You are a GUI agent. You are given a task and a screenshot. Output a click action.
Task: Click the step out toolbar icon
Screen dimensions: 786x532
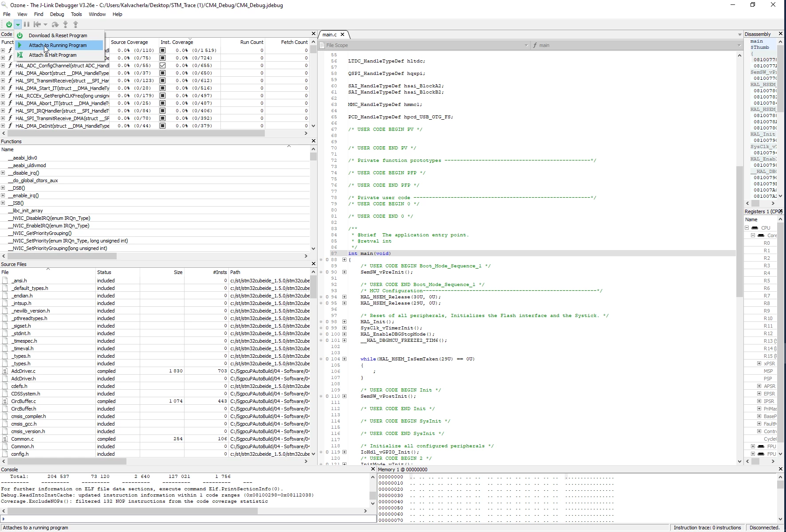(x=75, y=24)
